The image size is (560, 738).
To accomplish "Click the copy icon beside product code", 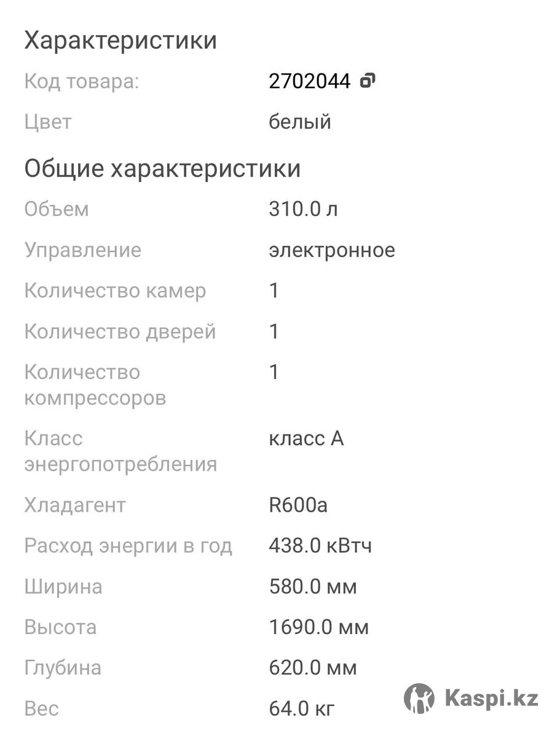I will (x=368, y=81).
